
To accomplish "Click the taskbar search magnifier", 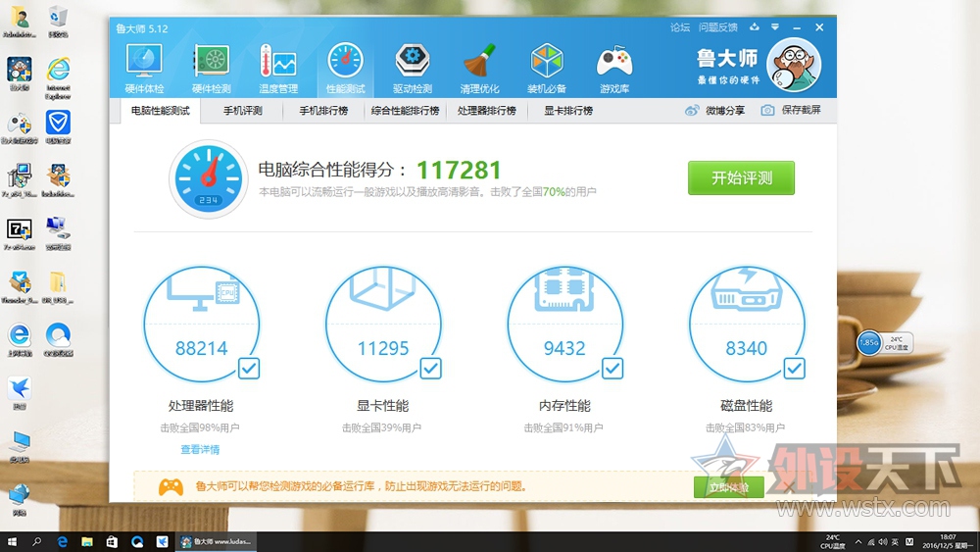I will coord(37,541).
